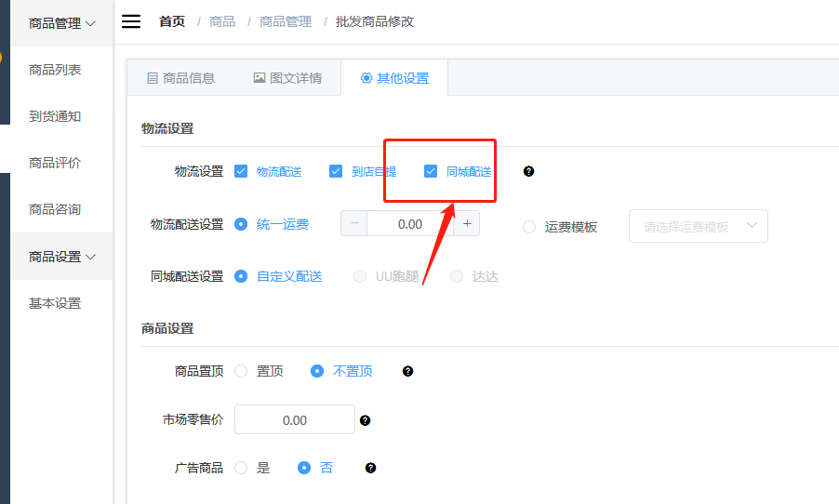Click the 商品 breadcrumb link
The image size is (839, 504).
[x=222, y=21]
